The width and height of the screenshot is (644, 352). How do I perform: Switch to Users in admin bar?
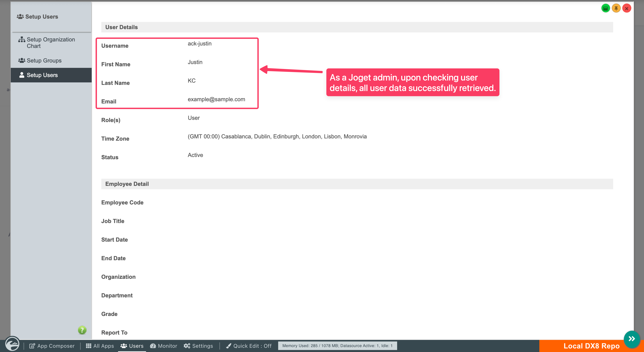tap(132, 346)
